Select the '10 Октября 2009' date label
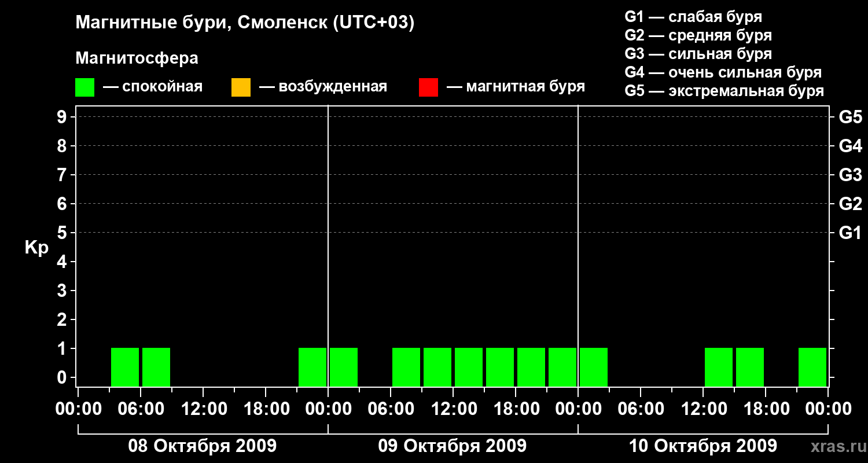This screenshot has width=868, height=463. (x=703, y=446)
